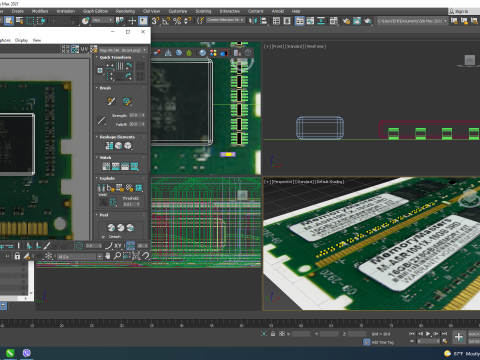Toggle the 3D Snaps icon
480x360 pixels.
pos(155,21)
